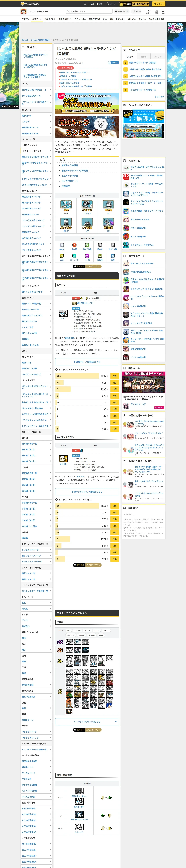The height and width of the screenshot is (868, 186).
Task: Open the 壁 main ranking icon
Action: (x=108, y=206)
